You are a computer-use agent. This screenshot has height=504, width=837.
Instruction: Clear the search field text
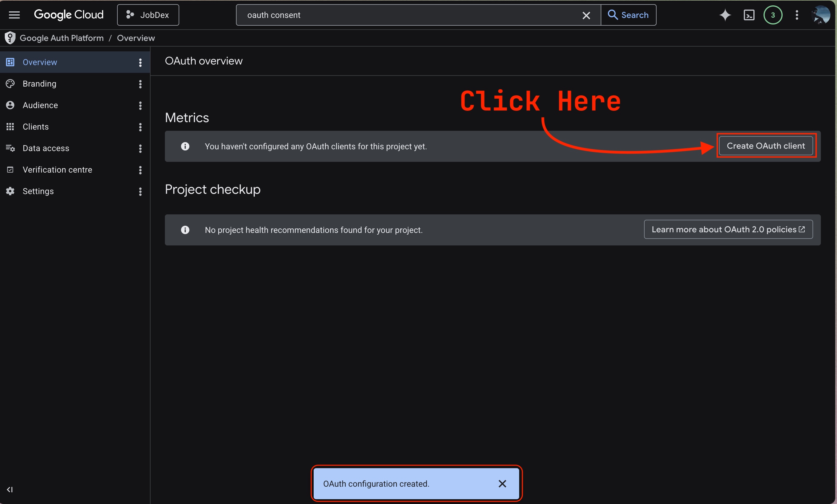[586, 15]
